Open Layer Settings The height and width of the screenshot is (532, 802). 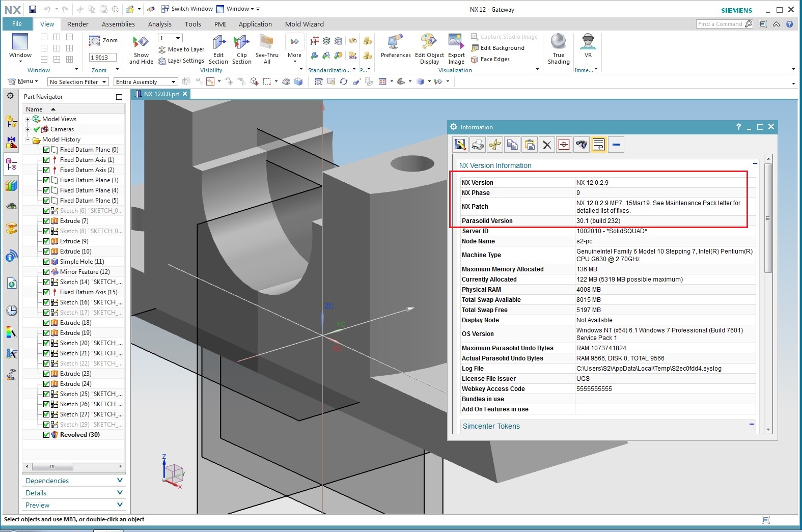pos(181,61)
